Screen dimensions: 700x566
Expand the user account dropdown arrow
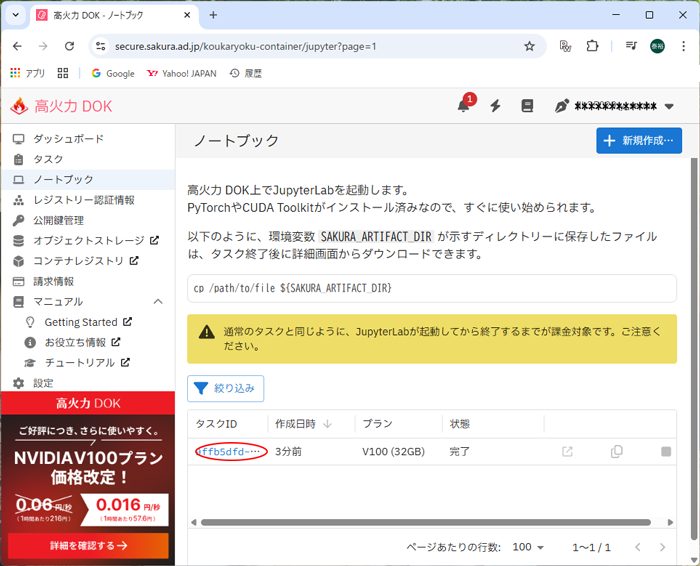pos(669,106)
